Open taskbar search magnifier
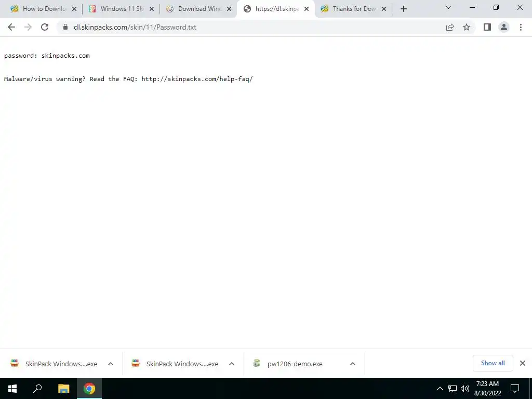This screenshot has width=532, height=399. click(37, 389)
